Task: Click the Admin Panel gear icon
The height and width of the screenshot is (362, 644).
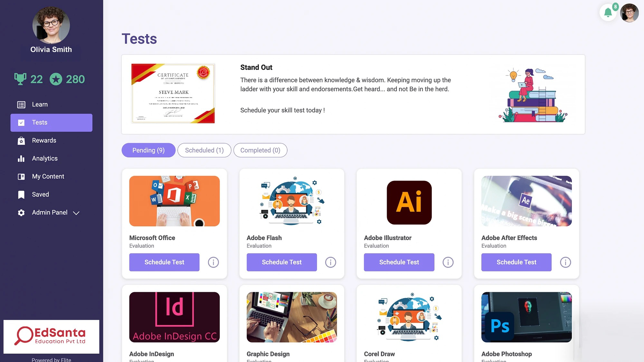Action: click(x=21, y=212)
